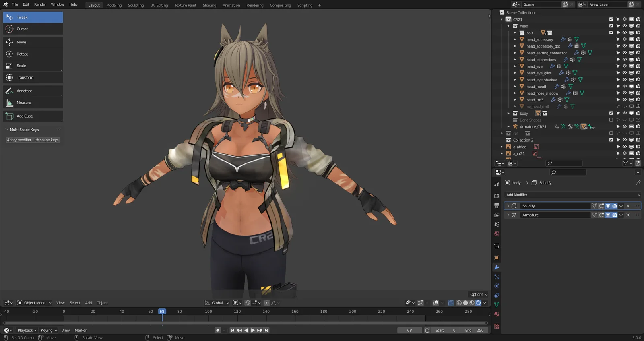
Task: Switch to the Sculpting workspace tab
Action: [x=136, y=5]
